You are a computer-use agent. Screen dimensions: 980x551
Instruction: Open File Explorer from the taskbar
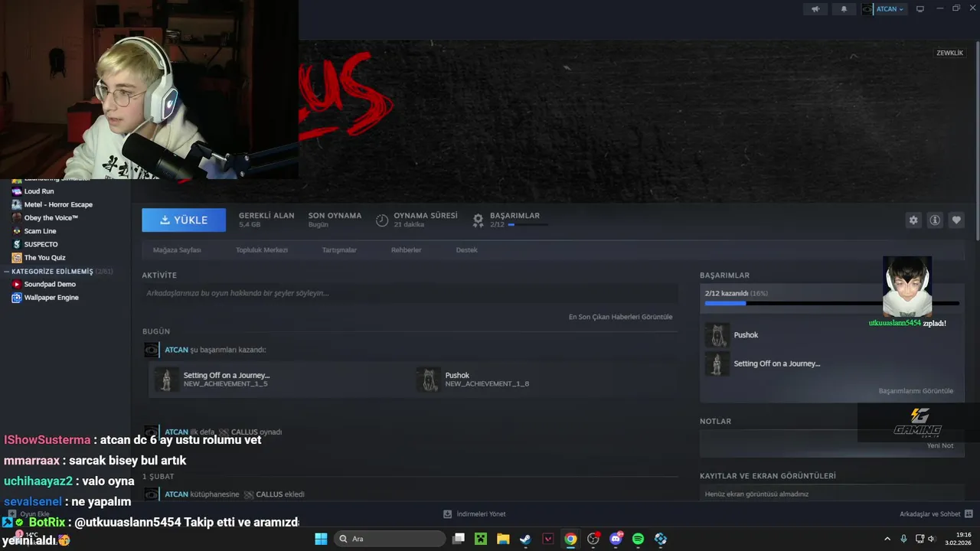503,539
